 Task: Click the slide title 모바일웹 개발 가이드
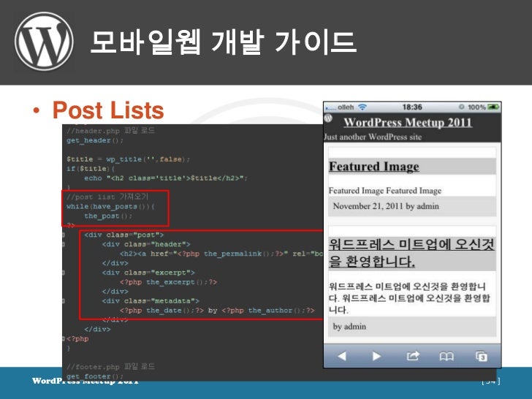pos(224,42)
